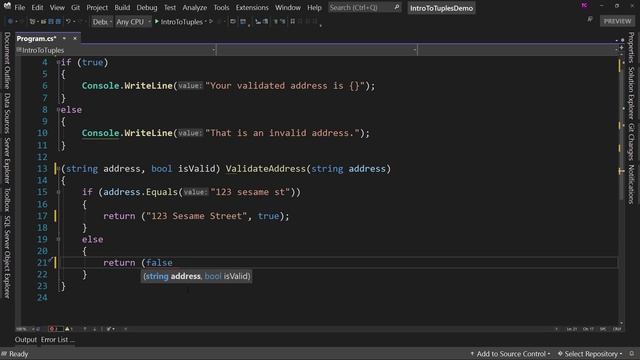Click the feedback icon beside PREVIEW
This screenshot has height=360, width=640.
coord(590,20)
